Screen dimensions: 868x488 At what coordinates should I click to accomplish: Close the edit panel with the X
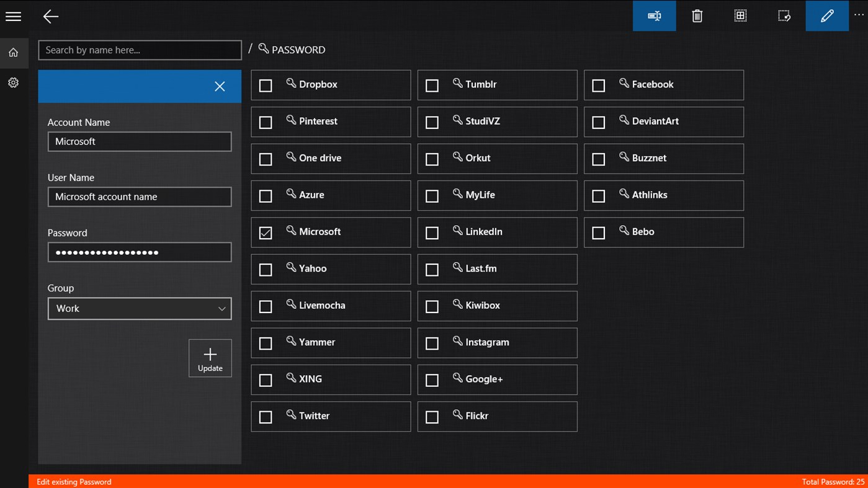(220, 86)
